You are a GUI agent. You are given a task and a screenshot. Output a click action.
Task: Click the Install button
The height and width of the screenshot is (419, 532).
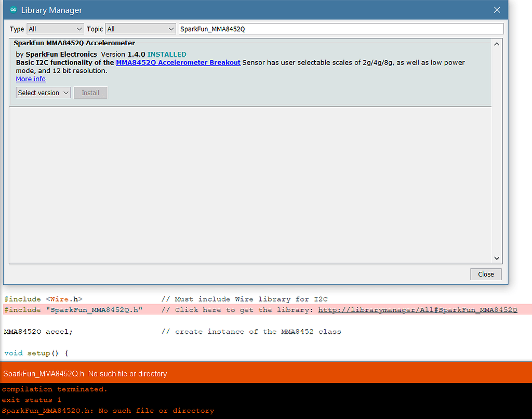click(90, 93)
